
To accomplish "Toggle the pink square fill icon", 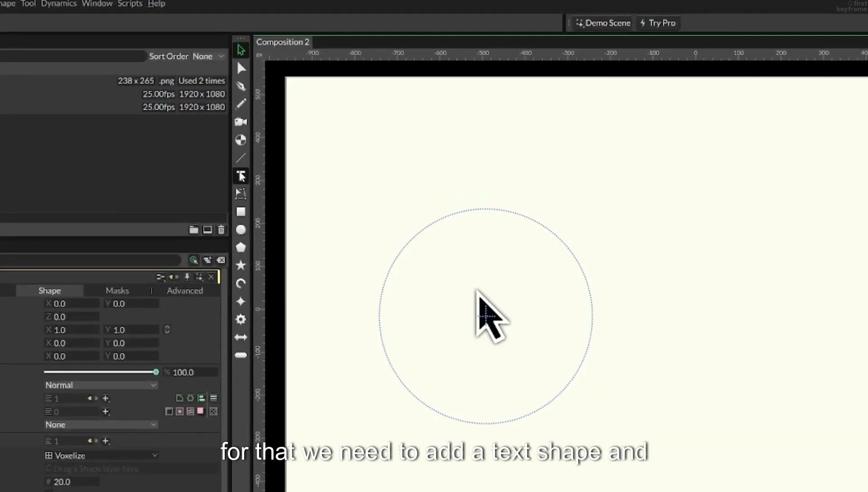I will (200, 411).
